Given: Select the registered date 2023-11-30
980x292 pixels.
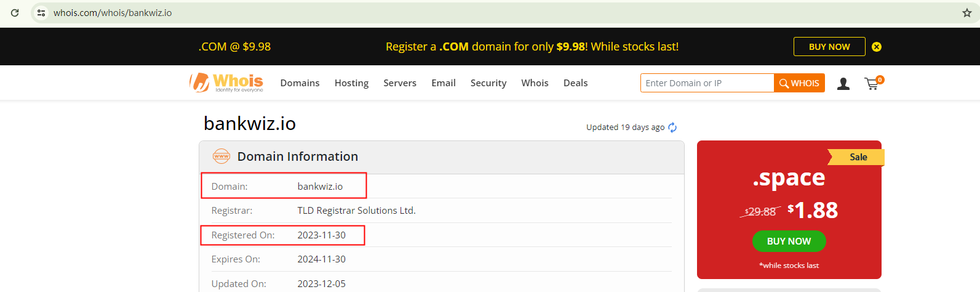Looking at the screenshot, I should tap(322, 235).
